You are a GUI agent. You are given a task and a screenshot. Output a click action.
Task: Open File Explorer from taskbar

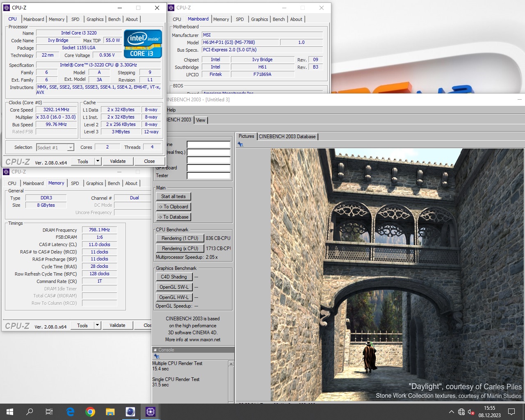[x=110, y=412]
